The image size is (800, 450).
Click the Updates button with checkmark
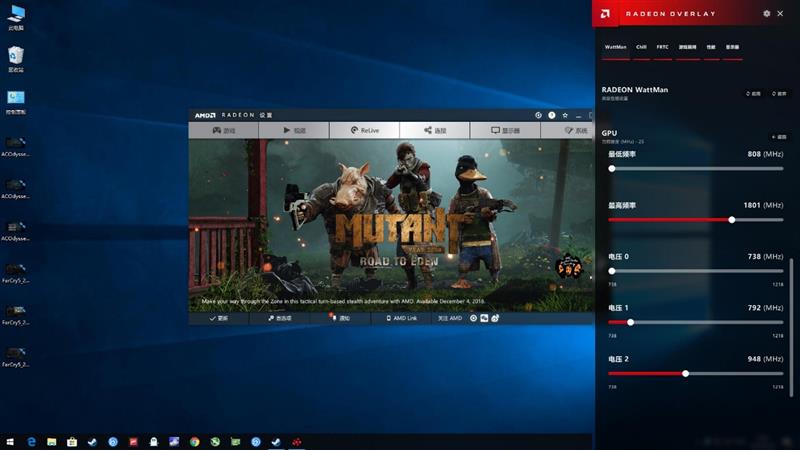click(x=219, y=318)
